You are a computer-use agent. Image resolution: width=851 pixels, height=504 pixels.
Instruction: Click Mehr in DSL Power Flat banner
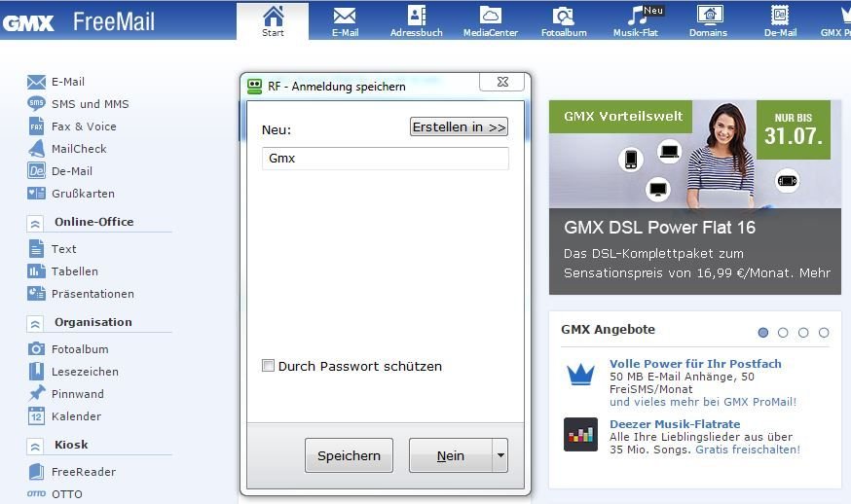coord(815,272)
